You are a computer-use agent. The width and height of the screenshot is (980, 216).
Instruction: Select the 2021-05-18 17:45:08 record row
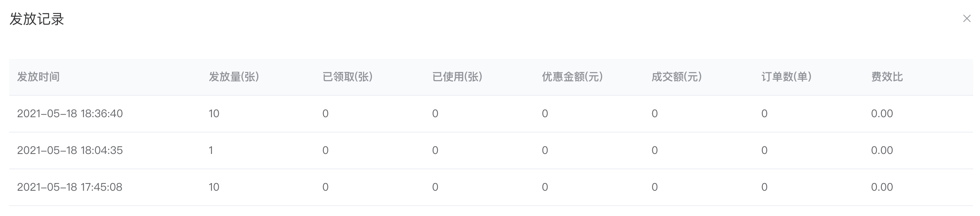[491, 187]
